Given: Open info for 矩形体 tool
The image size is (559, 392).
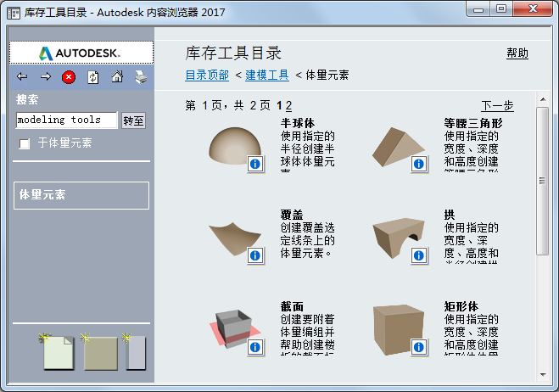Looking at the screenshot, I should (419, 347).
